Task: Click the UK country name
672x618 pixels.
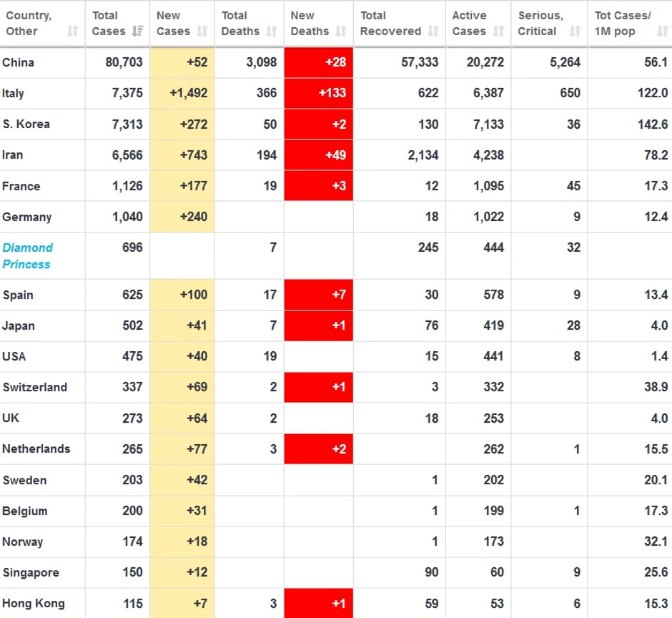Action: click(x=11, y=418)
